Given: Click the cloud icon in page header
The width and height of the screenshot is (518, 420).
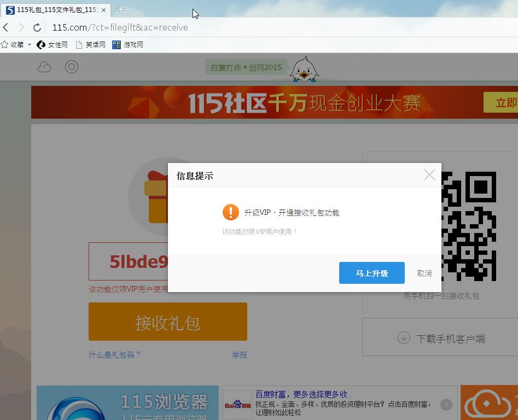Looking at the screenshot, I should 44,67.
